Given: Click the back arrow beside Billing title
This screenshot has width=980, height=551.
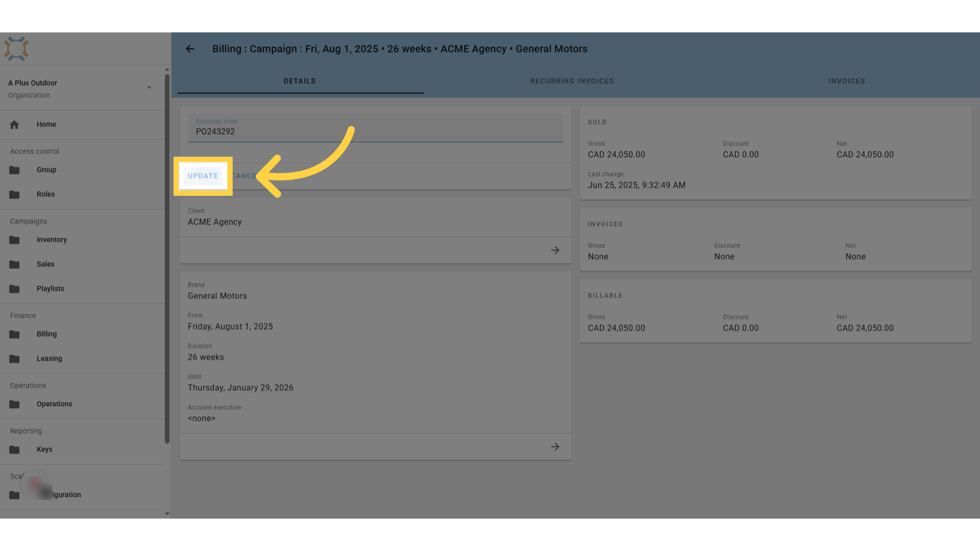Looking at the screenshot, I should [x=190, y=49].
